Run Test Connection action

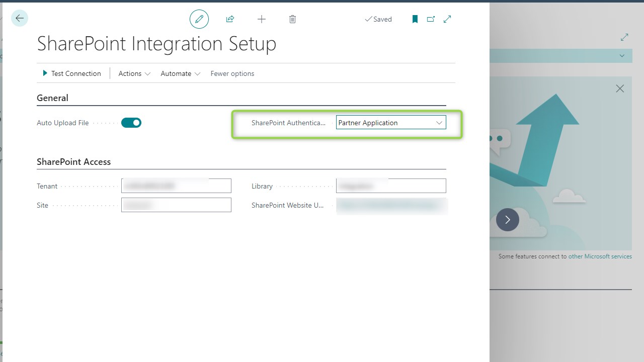(x=72, y=73)
